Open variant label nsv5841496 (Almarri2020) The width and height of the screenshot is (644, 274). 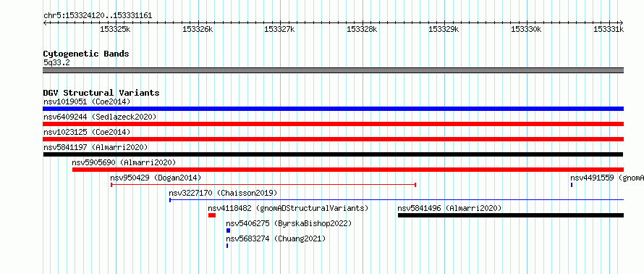coord(450,208)
